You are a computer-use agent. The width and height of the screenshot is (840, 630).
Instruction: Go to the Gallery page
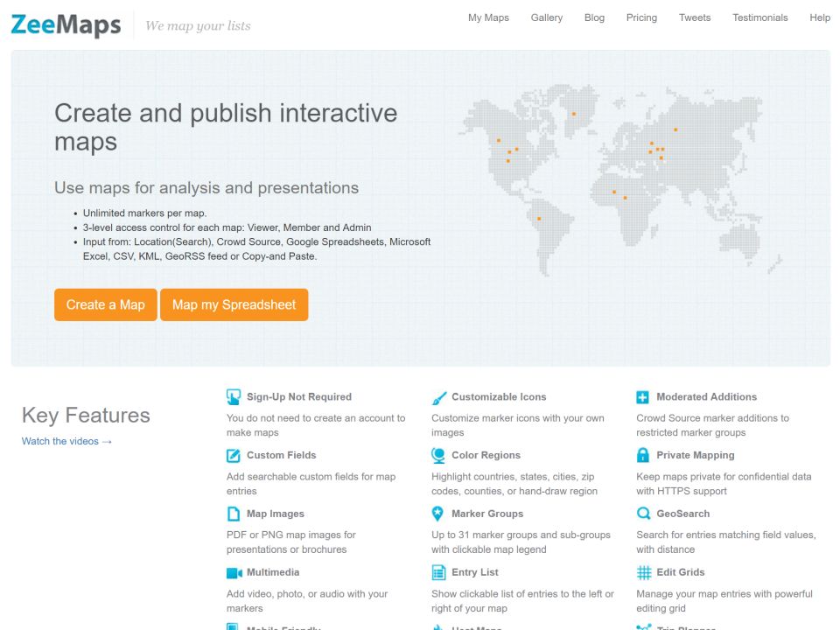(546, 17)
